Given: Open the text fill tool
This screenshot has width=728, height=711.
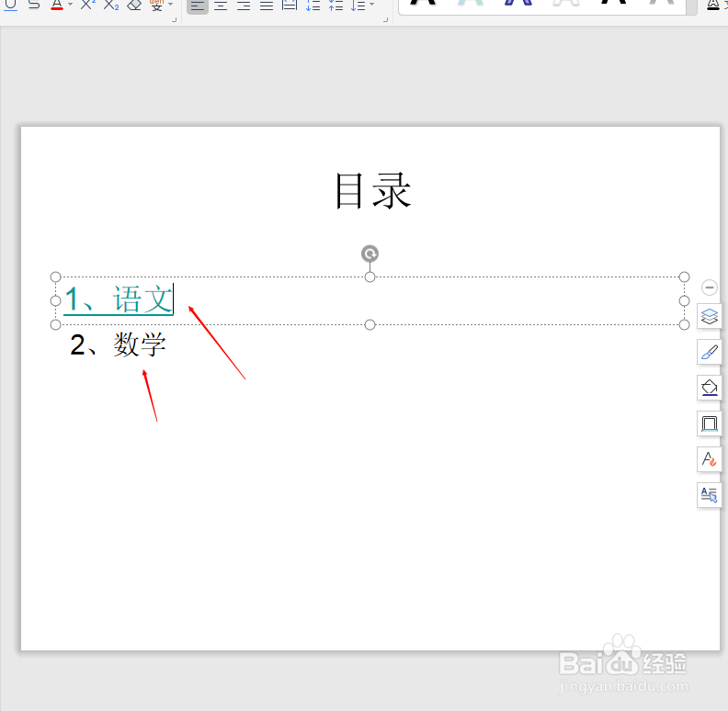Looking at the screenshot, I should 713,5.
